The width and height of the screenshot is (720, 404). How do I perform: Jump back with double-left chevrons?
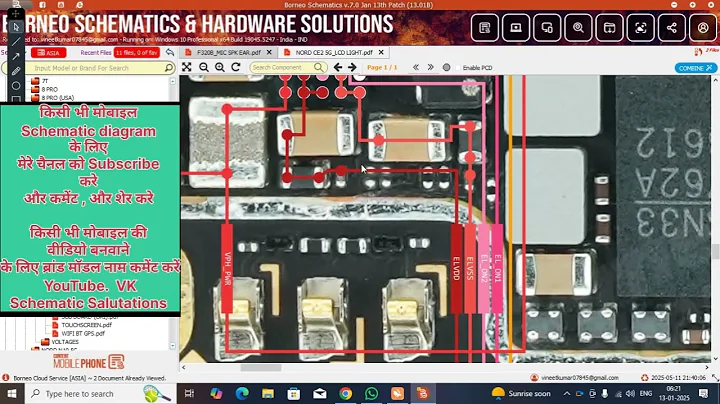[416, 67]
